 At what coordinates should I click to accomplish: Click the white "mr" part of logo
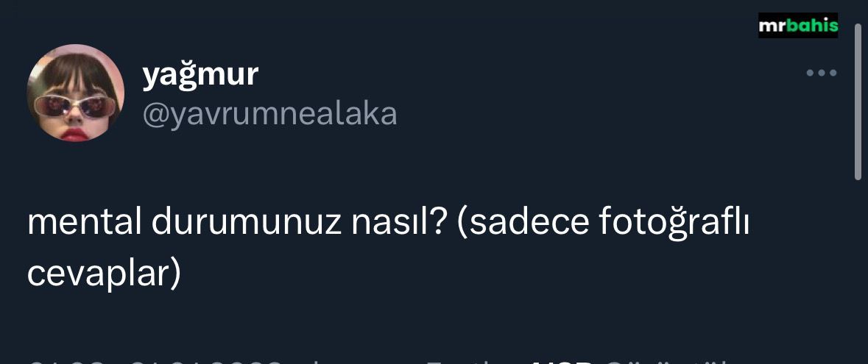(772, 27)
